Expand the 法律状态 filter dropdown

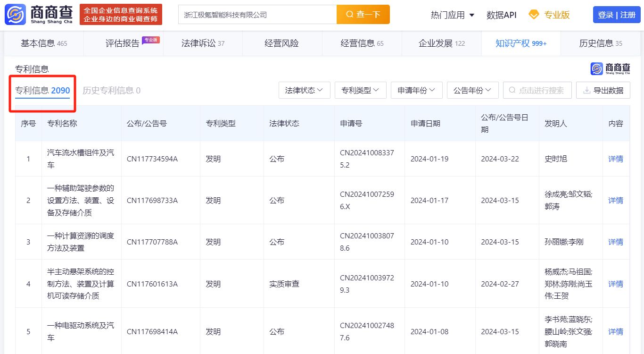point(304,90)
